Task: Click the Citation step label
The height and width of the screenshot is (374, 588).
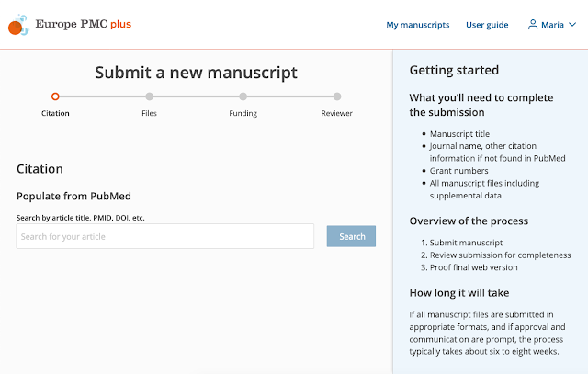Action: [55, 114]
